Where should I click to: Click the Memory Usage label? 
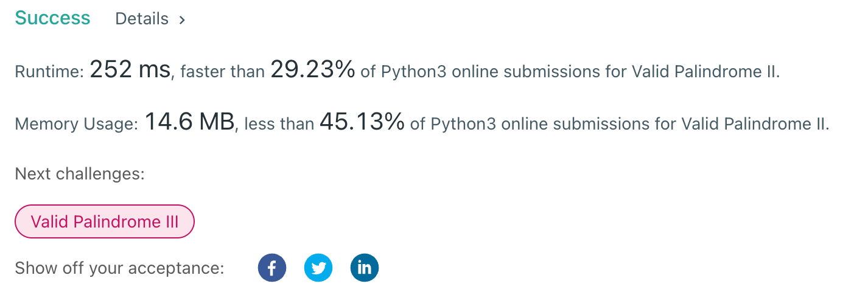tap(77, 125)
